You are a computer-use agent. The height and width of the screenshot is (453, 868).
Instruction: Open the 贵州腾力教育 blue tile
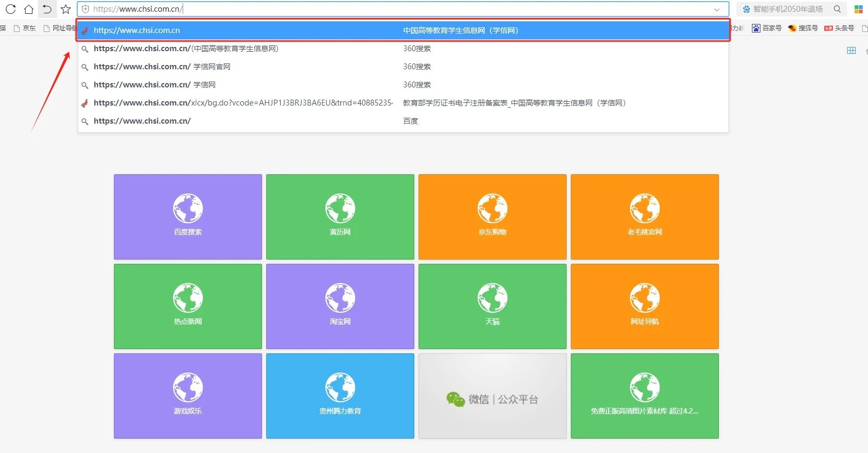click(x=340, y=396)
